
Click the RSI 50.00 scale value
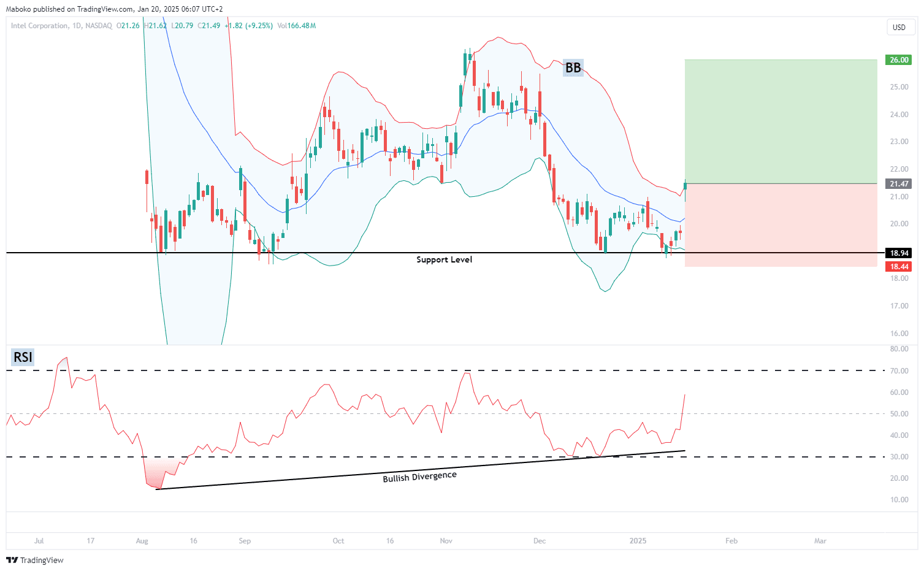pos(899,414)
